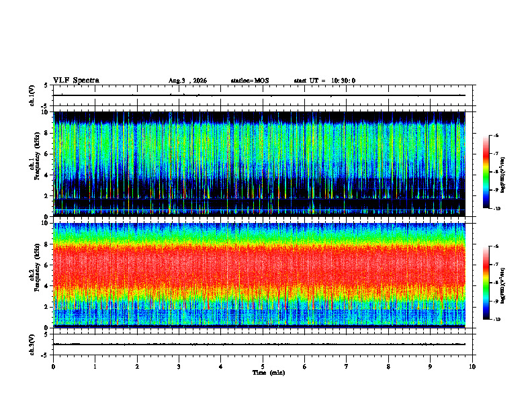Click the '-5' tick on ch.1(V) axis
This screenshot has width=532, height=411.
pos(45,106)
